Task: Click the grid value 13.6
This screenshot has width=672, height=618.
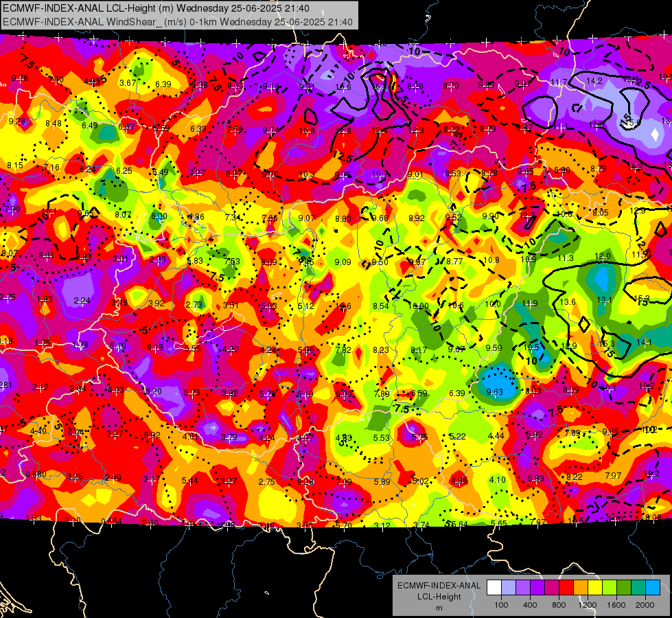Action: pos(567,301)
